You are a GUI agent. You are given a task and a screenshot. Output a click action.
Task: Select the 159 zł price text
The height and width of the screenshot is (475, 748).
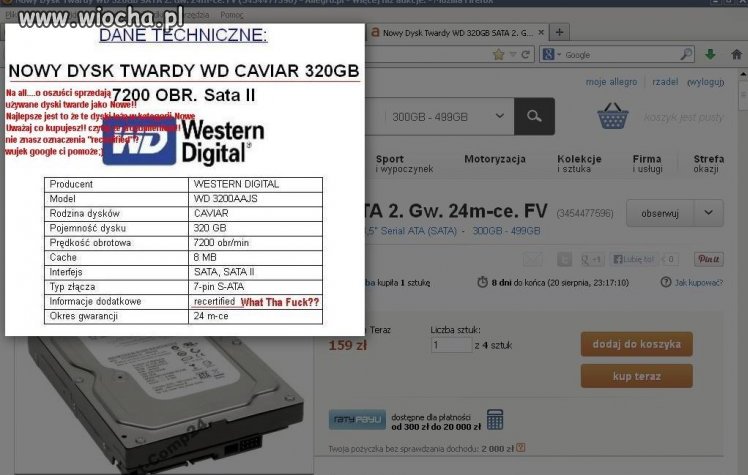pos(347,345)
